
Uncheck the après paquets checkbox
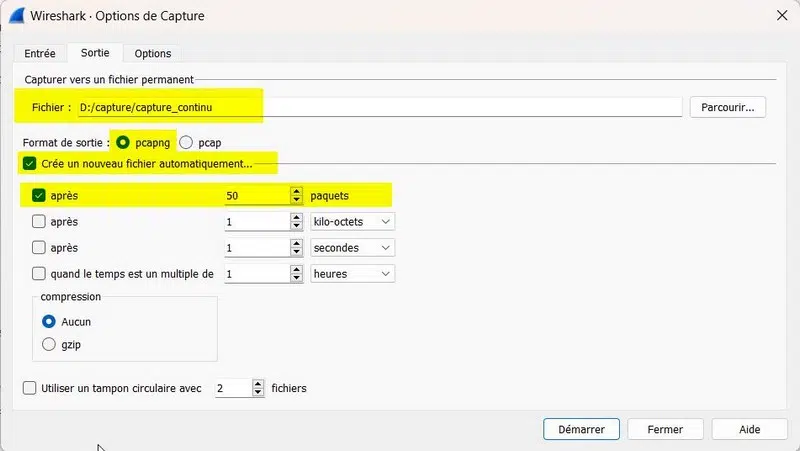pyautogui.click(x=39, y=195)
